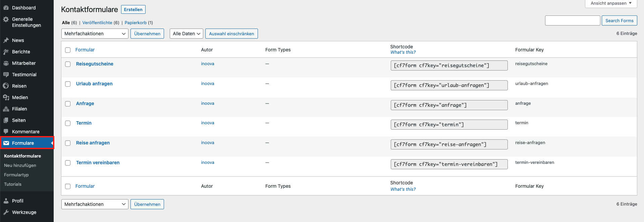Open the Ansicht anpassen screen options

[611, 3]
